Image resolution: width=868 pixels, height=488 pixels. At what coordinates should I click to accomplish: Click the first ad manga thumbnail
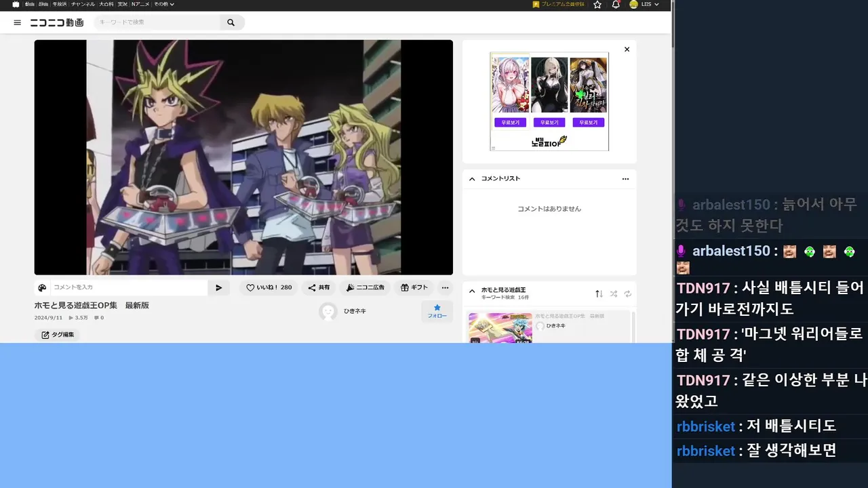510,85
